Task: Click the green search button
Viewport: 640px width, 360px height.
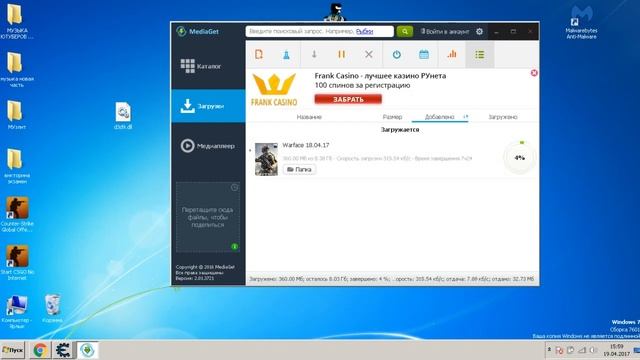Action: (404, 31)
